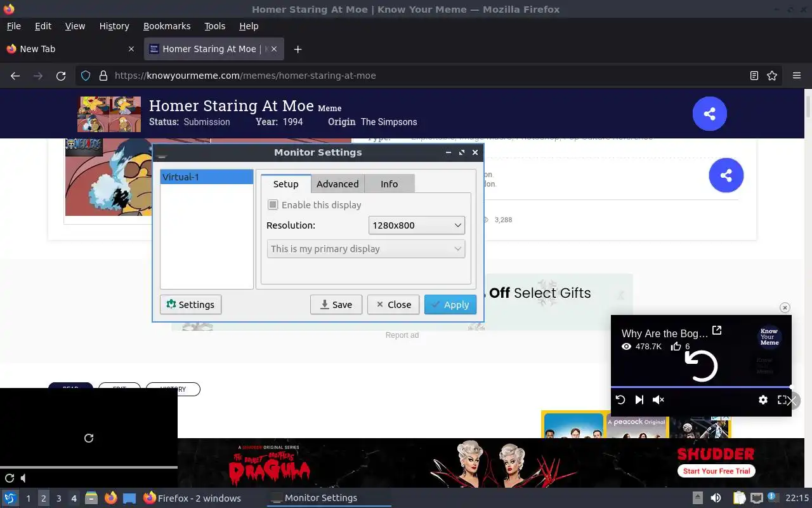The height and width of the screenshot is (508, 812).
Task: Open the Edit menu
Action: pyautogui.click(x=43, y=26)
